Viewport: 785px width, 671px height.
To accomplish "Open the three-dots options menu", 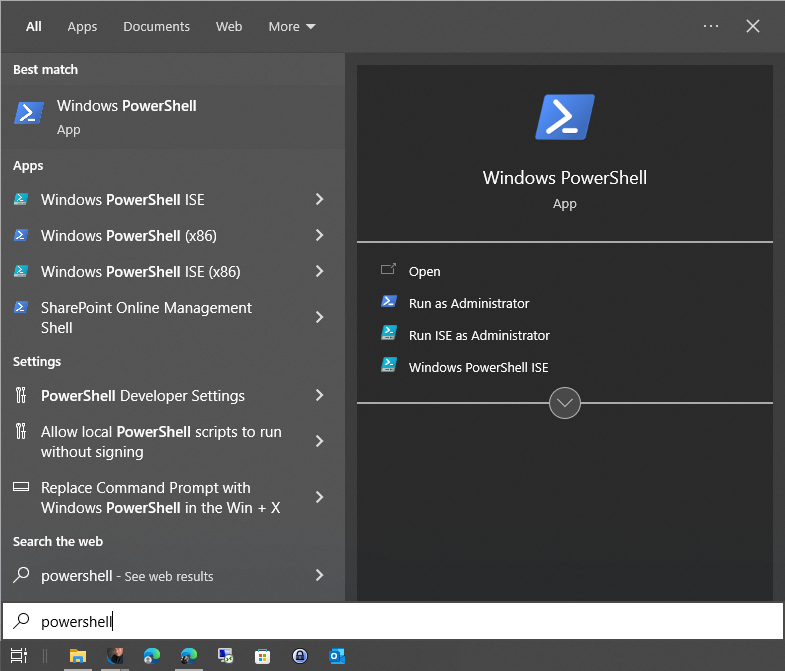I will 711,26.
